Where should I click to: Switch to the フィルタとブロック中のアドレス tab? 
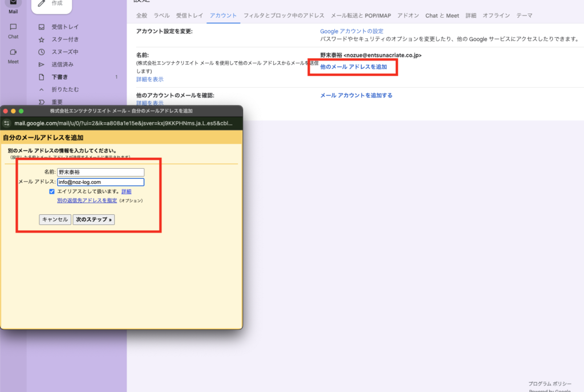pos(283,15)
